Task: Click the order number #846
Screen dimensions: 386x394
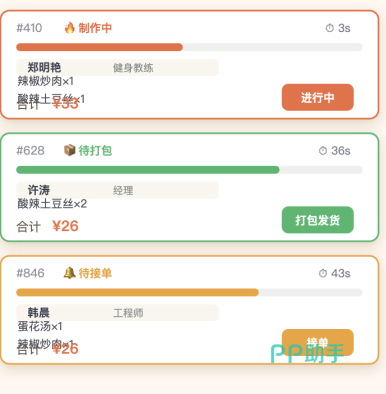Action: tap(30, 273)
